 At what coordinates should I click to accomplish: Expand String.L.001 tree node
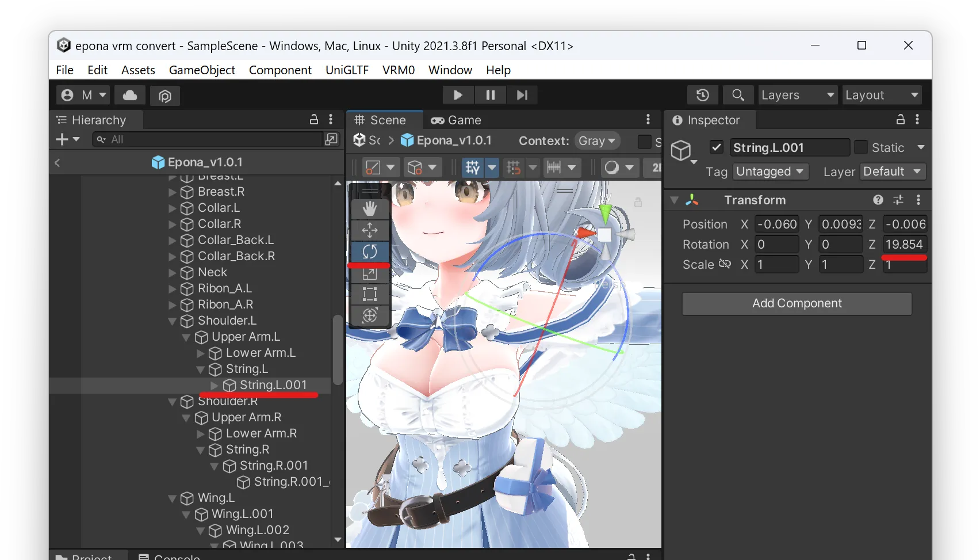point(215,385)
